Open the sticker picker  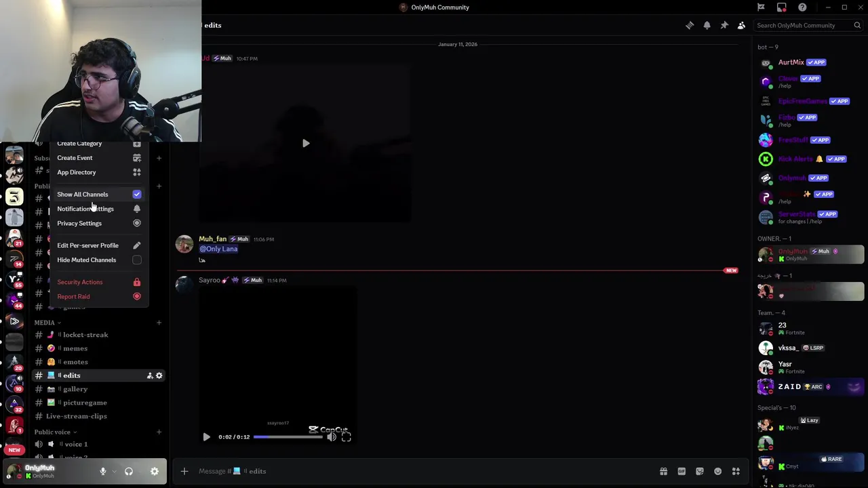[x=700, y=471]
